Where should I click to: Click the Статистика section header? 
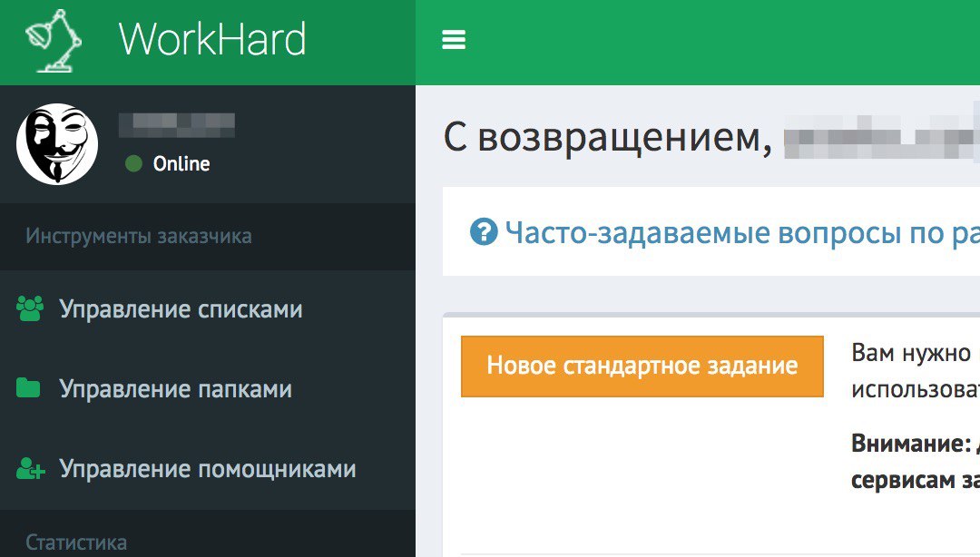tap(76, 542)
